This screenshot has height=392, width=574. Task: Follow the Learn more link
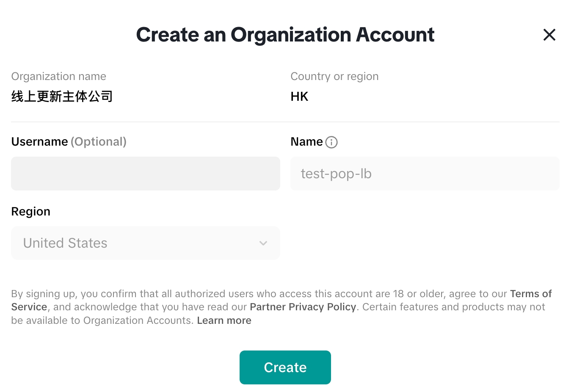click(x=224, y=320)
